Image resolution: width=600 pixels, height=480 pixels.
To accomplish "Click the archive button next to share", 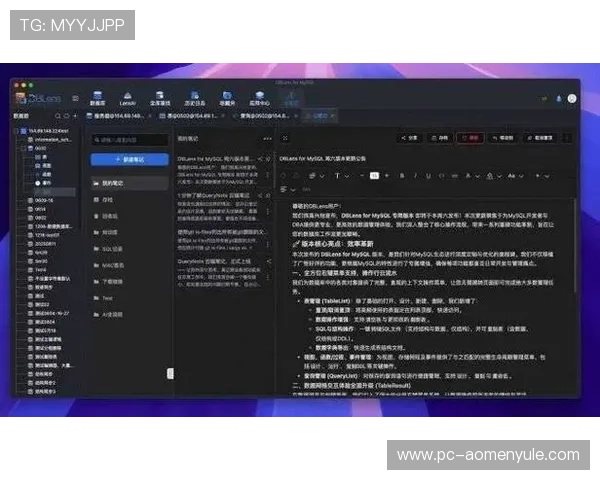I will [x=439, y=138].
